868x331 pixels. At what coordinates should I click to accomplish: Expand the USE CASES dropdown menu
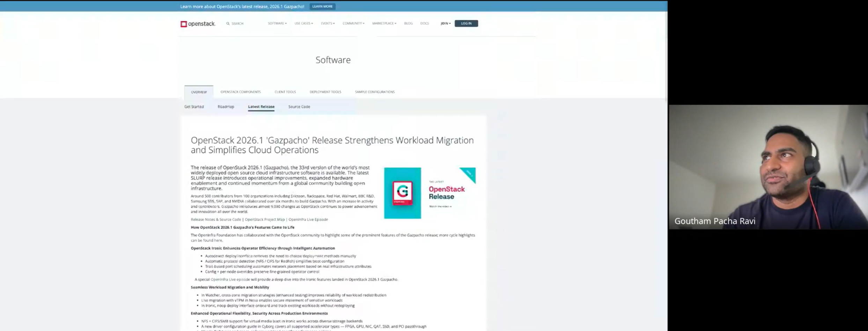tap(303, 23)
